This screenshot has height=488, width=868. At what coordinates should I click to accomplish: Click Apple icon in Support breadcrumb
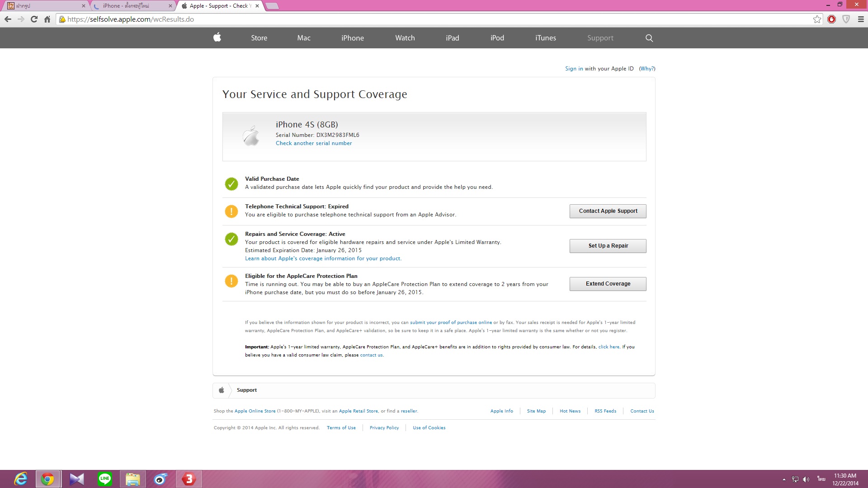[x=222, y=390]
